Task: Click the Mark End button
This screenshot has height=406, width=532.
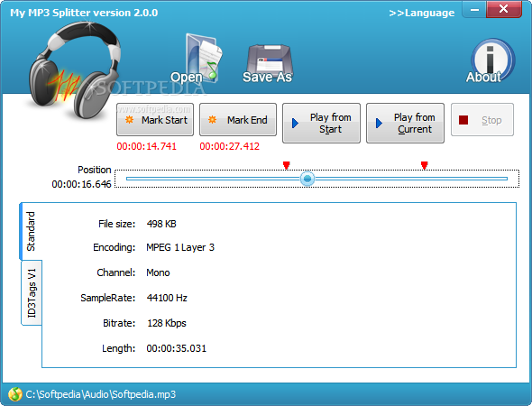Action: click(238, 120)
